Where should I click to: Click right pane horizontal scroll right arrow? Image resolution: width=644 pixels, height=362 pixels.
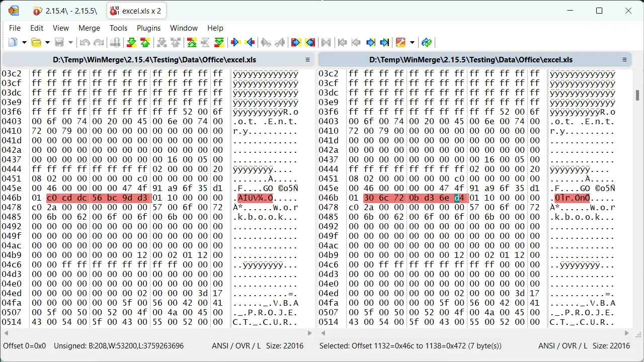point(627,333)
